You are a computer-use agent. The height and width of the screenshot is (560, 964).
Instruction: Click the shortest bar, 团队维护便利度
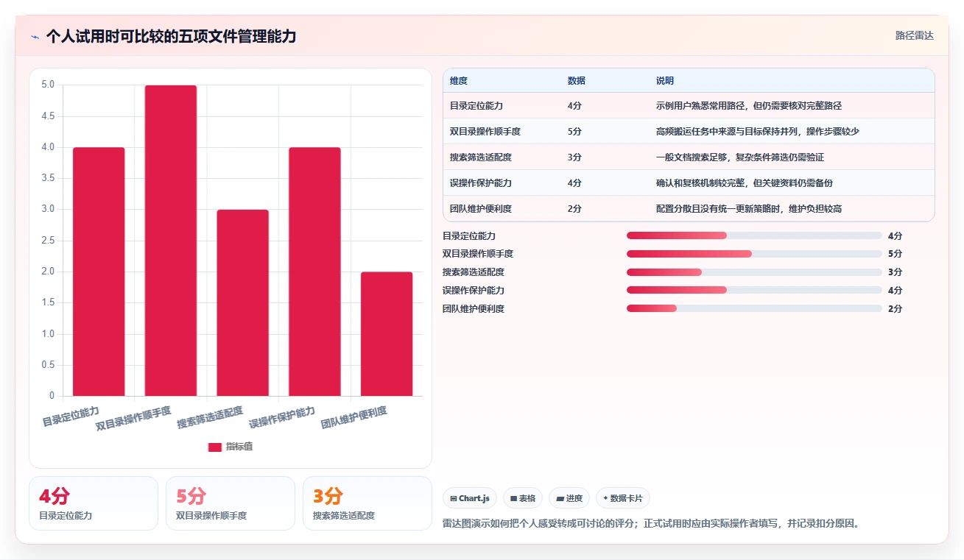tap(387, 334)
